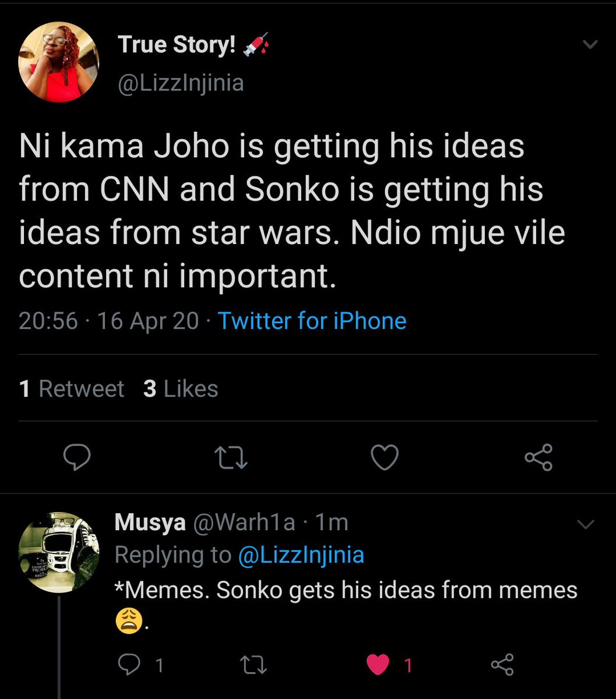The width and height of the screenshot is (616, 699).
Task: Open Musya's profile picture
Action: coord(59,552)
